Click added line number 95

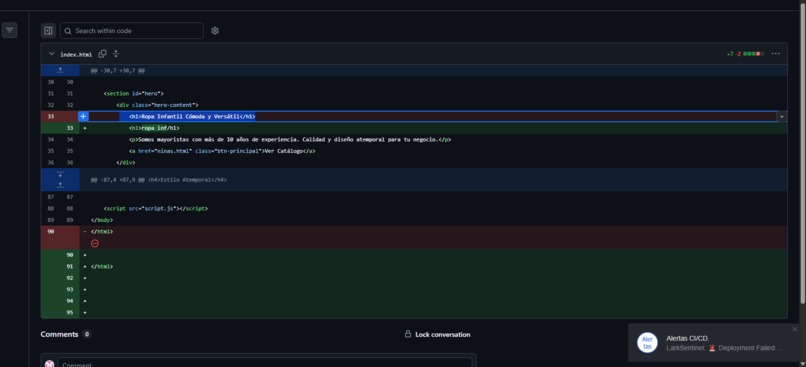pos(70,313)
